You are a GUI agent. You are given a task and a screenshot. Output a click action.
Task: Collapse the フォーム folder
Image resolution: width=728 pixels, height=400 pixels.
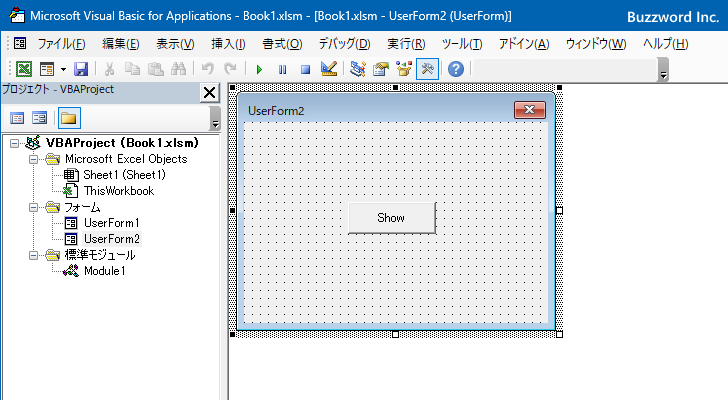coord(33,207)
